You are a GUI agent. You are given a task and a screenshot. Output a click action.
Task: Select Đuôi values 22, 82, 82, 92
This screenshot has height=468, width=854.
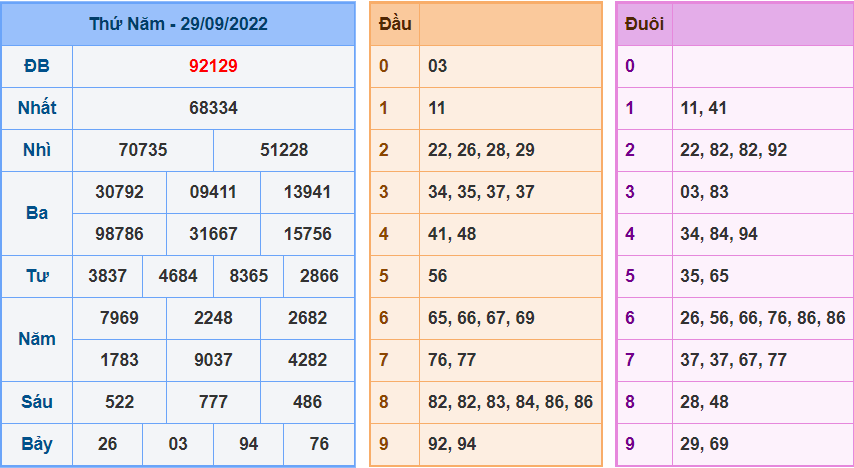[x=734, y=150]
